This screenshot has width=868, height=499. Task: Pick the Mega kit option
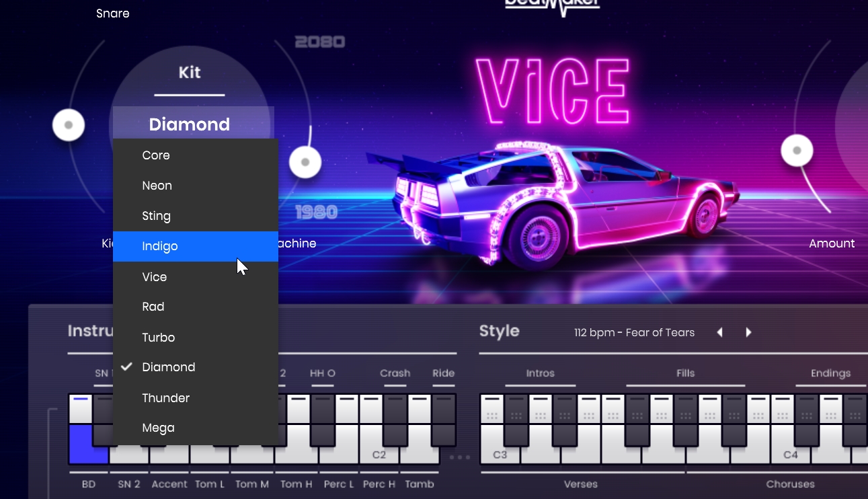click(x=196, y=428)
